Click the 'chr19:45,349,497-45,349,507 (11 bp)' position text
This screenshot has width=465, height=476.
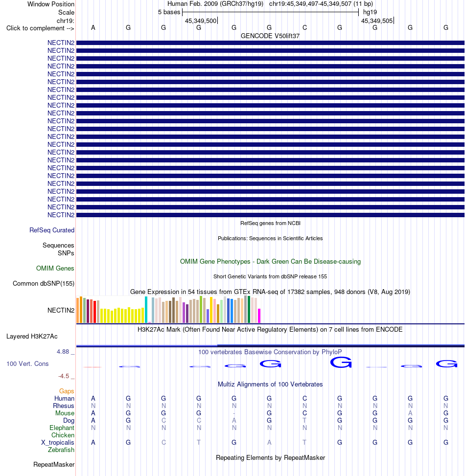pos(321,4)
